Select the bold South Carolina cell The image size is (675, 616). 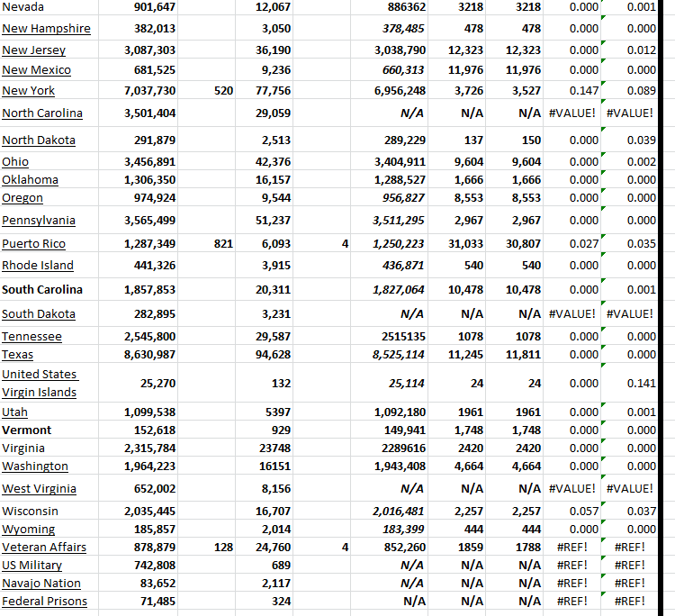[42, 290]
